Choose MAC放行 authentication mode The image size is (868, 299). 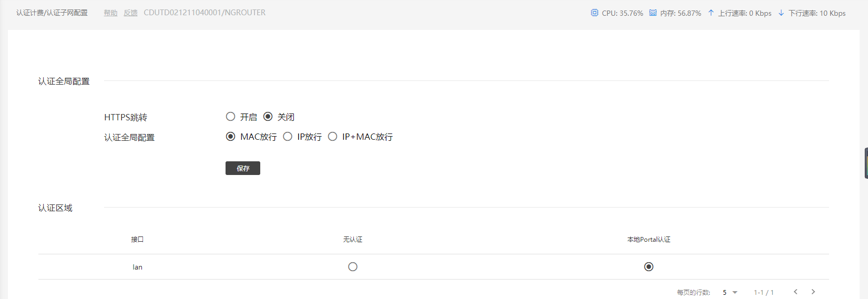tap(230, 137)
